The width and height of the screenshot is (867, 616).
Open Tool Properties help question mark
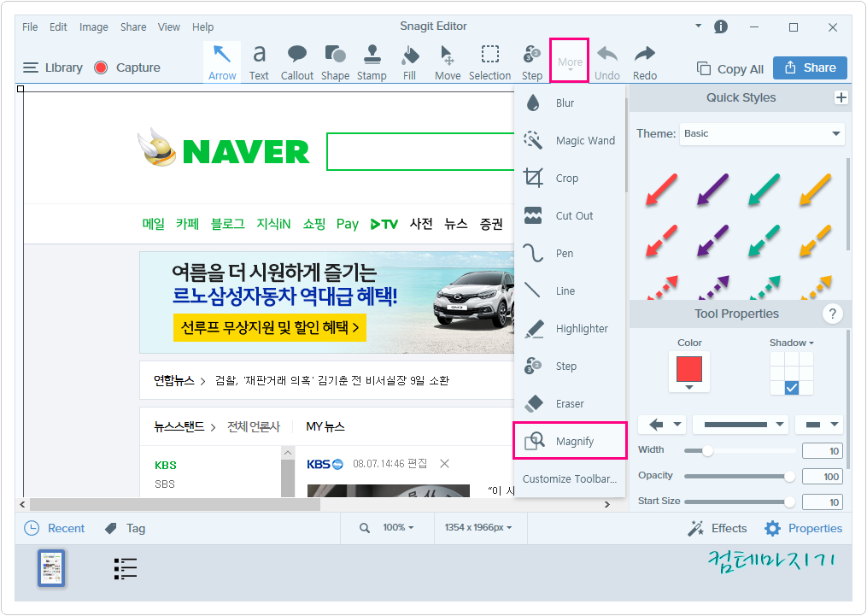(832, 314)
